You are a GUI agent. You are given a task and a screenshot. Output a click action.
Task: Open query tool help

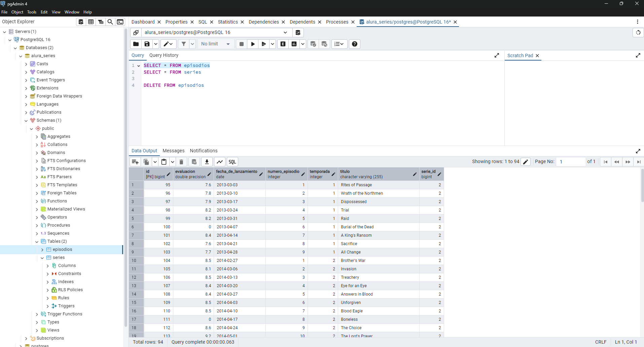click(x=355, y=44)
